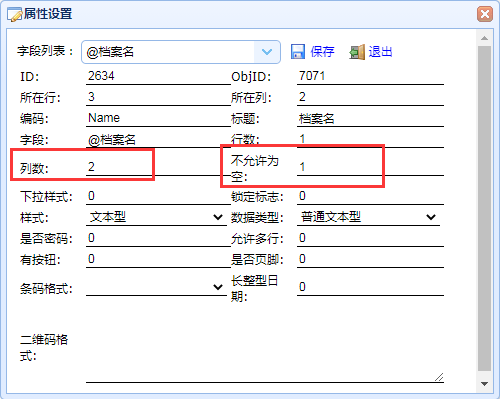The width and height of the screenshot is (500, 399).
Task: Click the 列数 label text
Action: tap(34, 168)
